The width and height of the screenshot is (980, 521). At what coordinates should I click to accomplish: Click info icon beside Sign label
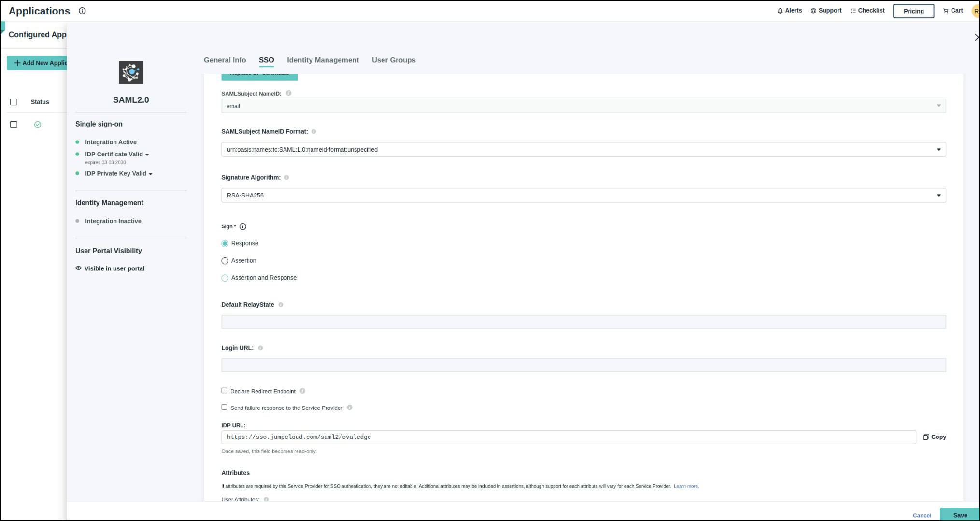point(243,226)
